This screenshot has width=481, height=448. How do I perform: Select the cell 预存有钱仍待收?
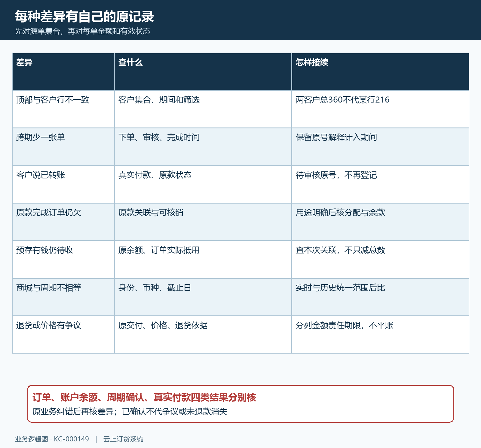(x=63, y=259)
